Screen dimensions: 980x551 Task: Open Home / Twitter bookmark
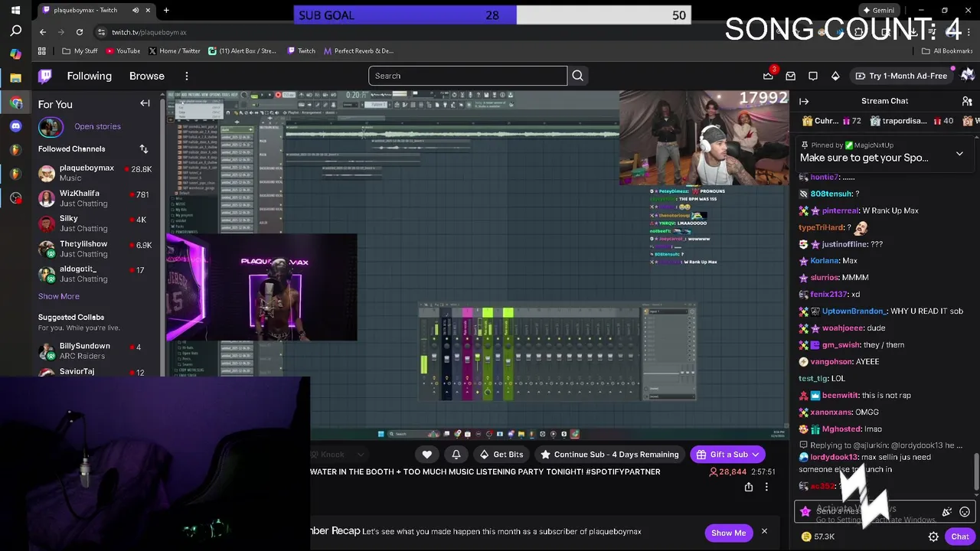tap(174, 51)
